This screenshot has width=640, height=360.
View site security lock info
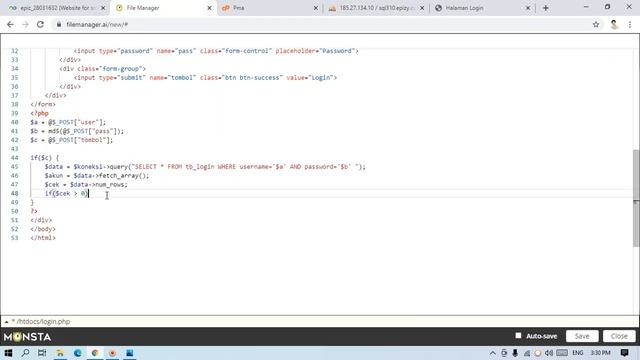click(x=59, y=24)
